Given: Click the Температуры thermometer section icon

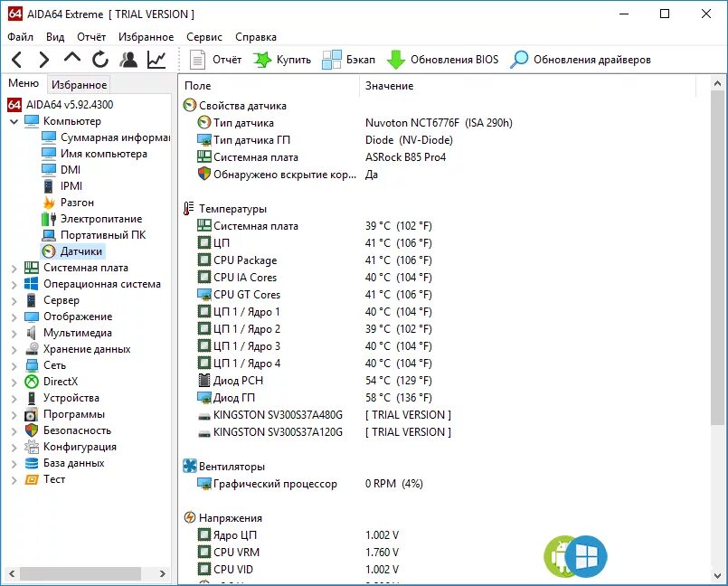Looking at the screenshot, I should [188, 209].
